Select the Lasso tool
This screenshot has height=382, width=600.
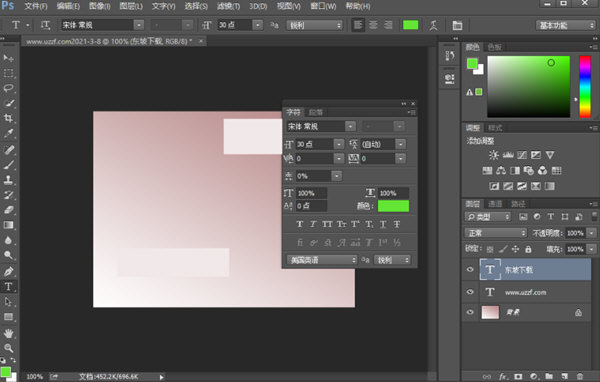point(8,88)
